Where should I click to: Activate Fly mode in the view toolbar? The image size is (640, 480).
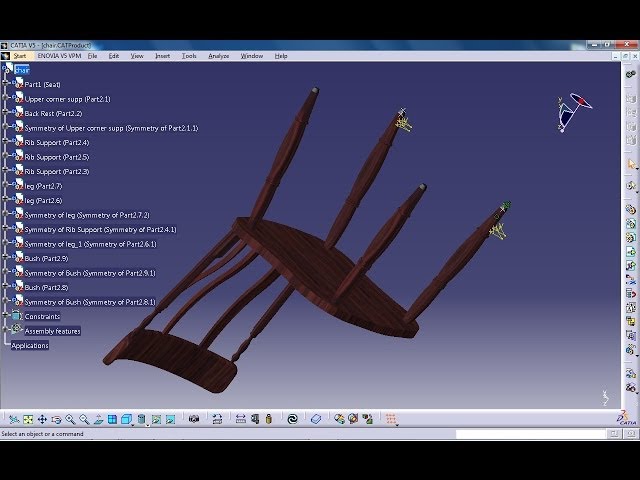pyautogui.click(x=14, y=419)
